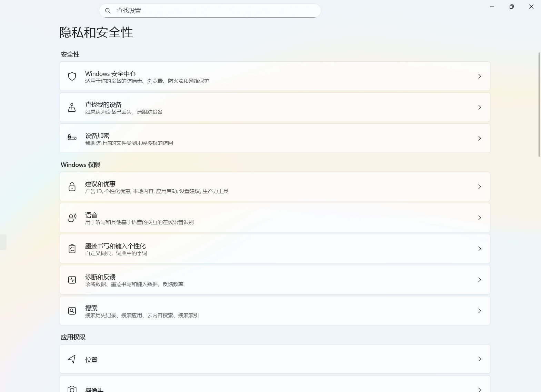The image size is (541, 392).
Task: Open the 设备加密 chevron arrow
Action: pyautogui.click(x=480, y=138)
